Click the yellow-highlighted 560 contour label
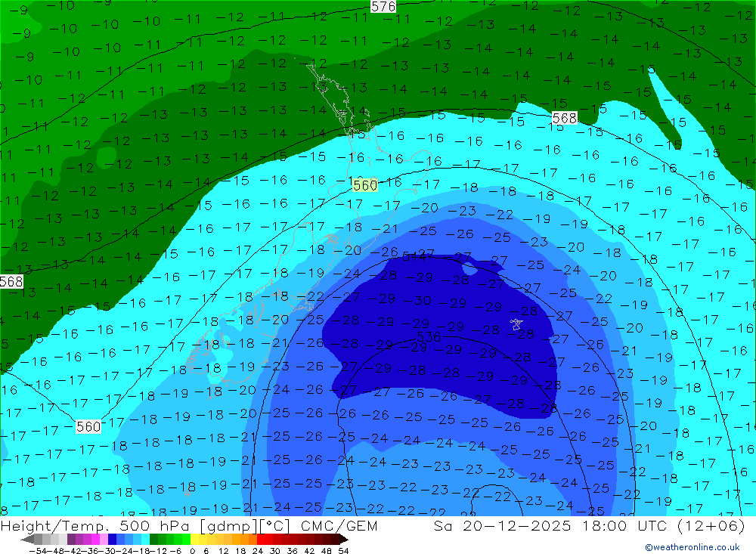The width and height of the screenshot is (756, 554). [x=365, y=185]
